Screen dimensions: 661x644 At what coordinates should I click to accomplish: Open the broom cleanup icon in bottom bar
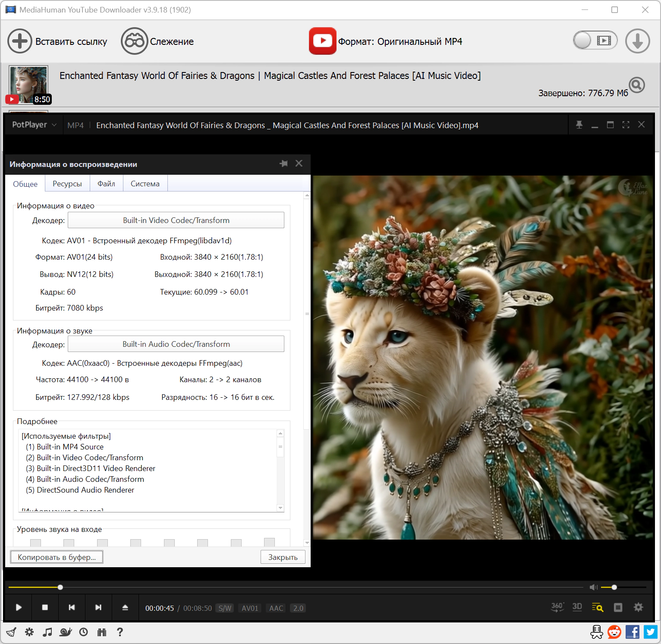tap(11, 632)
